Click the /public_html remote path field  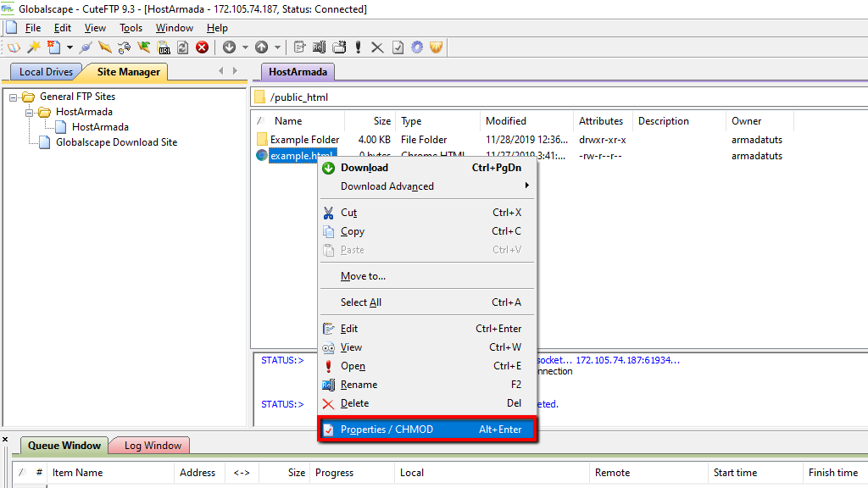click(559, 97)
